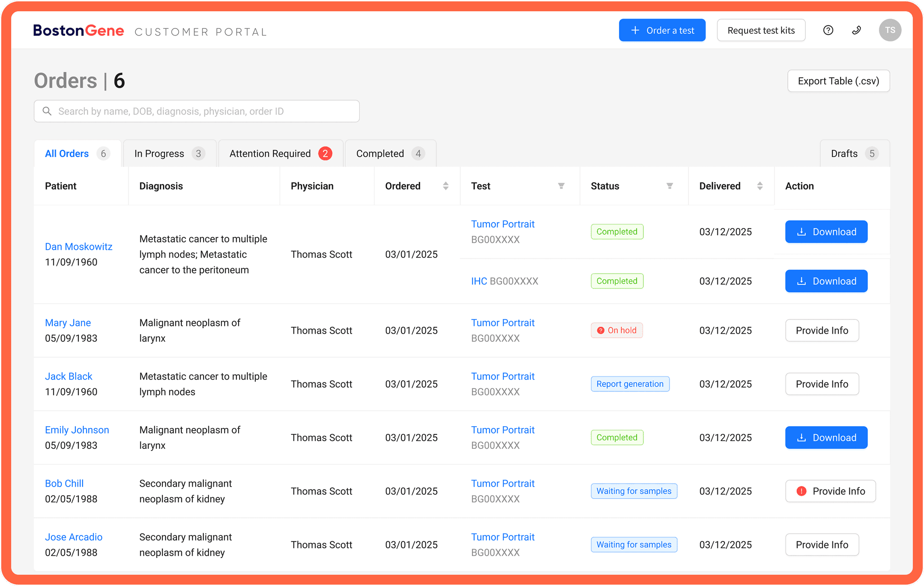The height and width of the screenshot is (586, 924).
Task: Open Dan Moskowitz patient link
Action: (79, 246)
